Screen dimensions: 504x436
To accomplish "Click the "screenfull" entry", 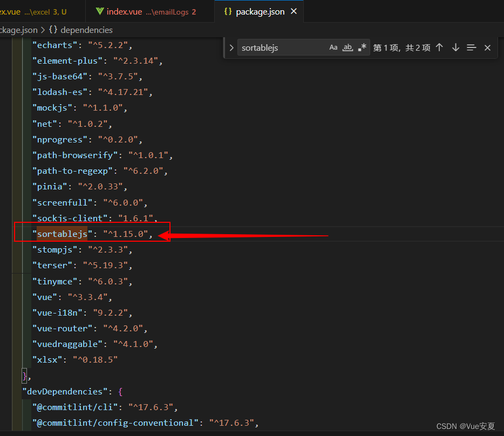I will pyautogui.click(x=90, y=202).
